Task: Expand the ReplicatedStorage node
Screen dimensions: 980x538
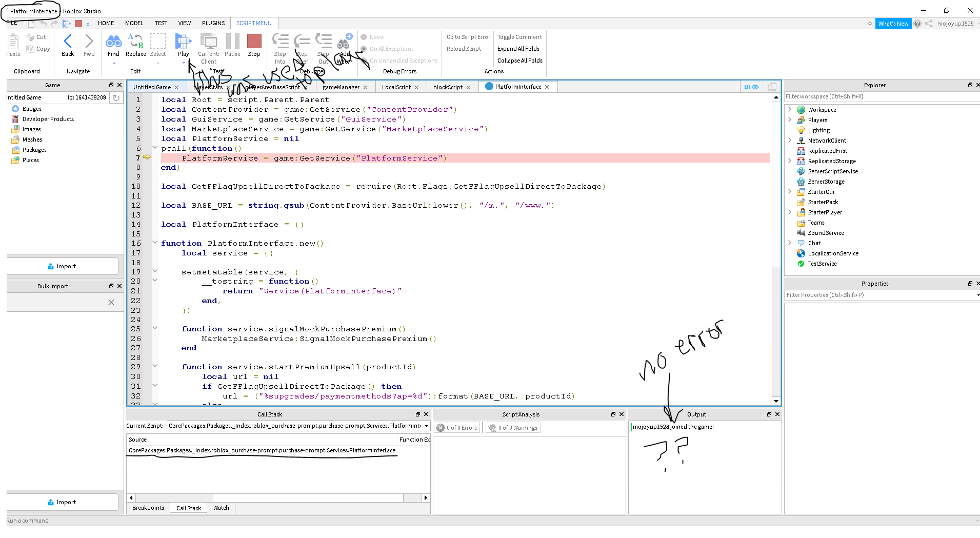Action: pos(790,161)
